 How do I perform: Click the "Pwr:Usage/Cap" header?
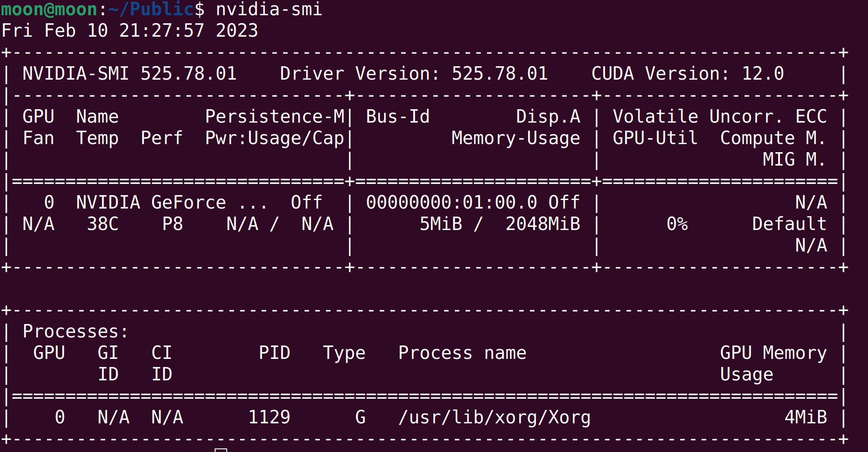coord(275,138)
